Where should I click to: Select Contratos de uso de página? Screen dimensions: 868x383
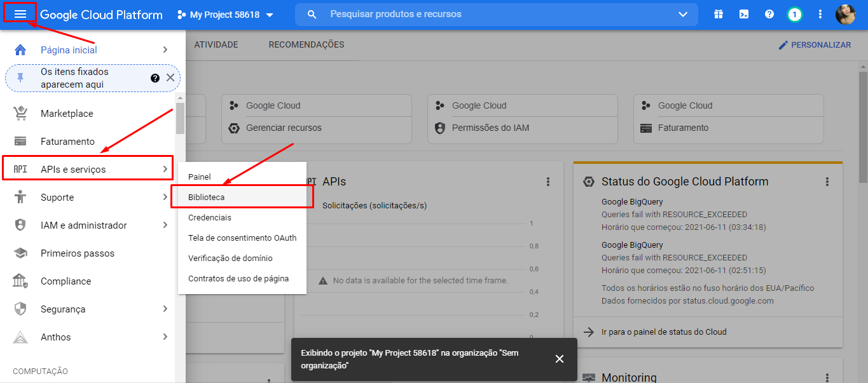[x=242, y=278]
